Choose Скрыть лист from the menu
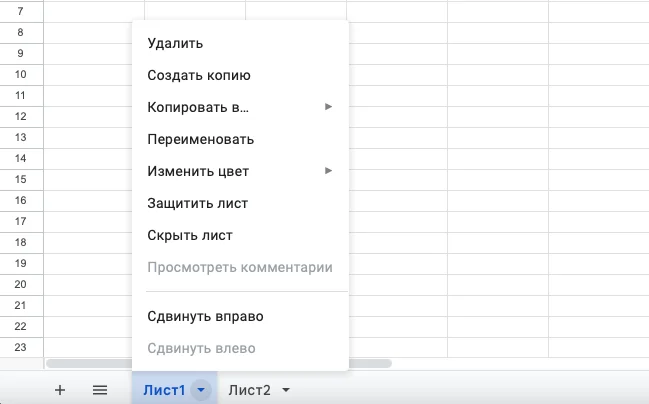This screenshot has height=404, width=649. pos(189,235)
